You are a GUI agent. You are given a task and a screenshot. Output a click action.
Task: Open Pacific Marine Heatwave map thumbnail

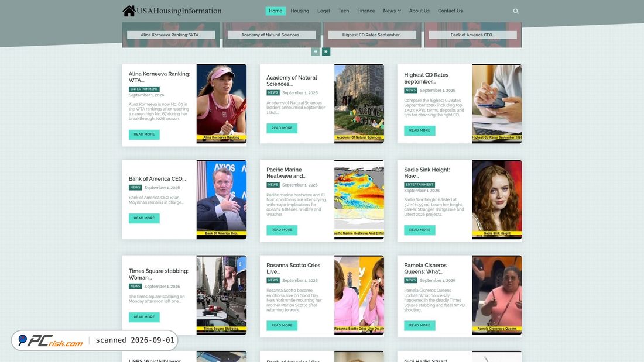coord(359,199)
